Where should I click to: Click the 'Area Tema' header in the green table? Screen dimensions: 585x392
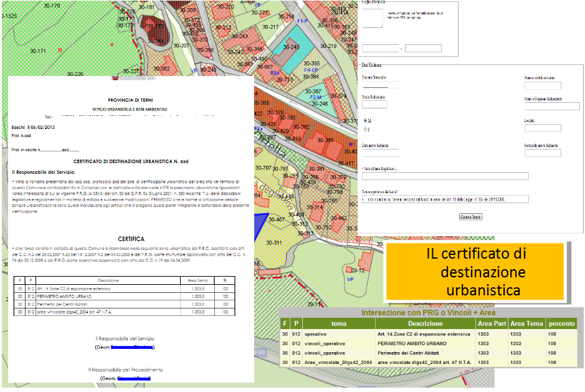point(527,323)
